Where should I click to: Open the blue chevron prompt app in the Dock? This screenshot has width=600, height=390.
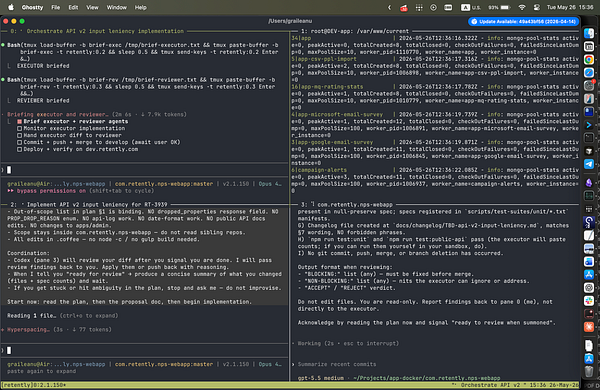tap(589, 125)
